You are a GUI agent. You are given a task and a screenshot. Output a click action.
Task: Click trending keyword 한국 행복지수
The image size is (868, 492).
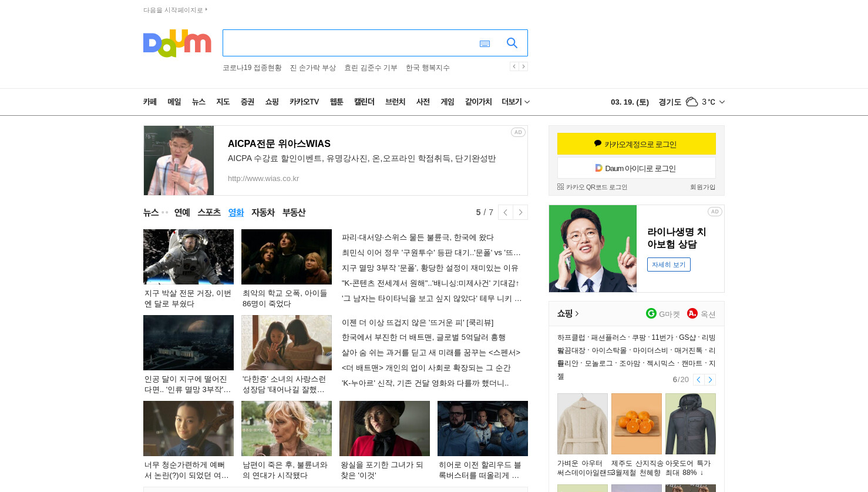428,68
